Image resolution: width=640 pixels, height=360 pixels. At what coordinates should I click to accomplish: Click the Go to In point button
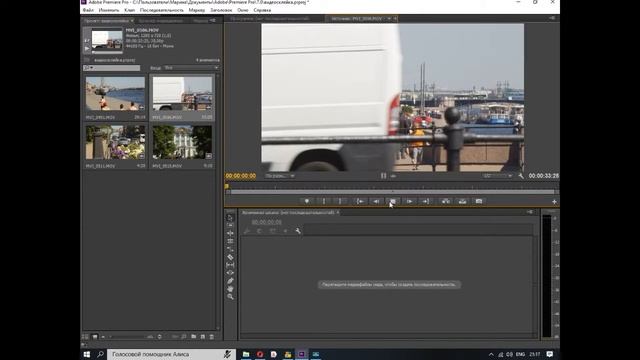pyautogui.click(x=360, y=201)
